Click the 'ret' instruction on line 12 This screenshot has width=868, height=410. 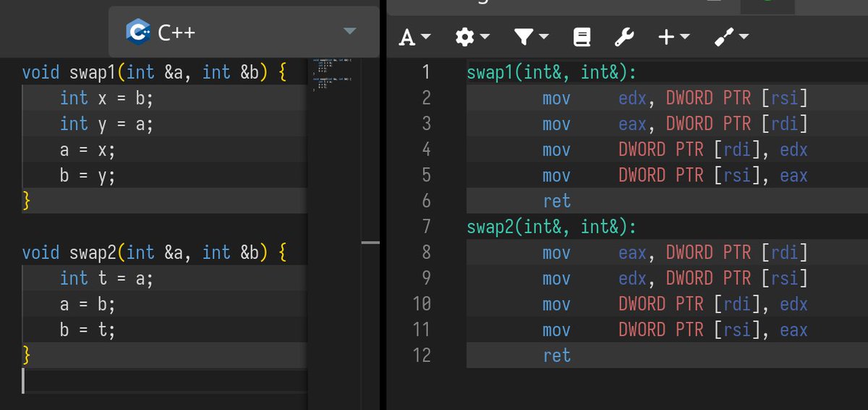click(x=557, y=356)
